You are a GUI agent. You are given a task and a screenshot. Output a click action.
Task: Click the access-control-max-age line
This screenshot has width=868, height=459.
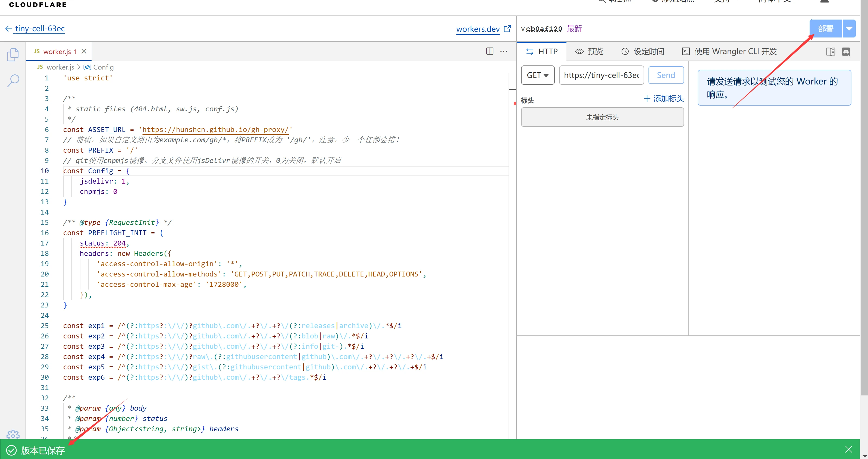171,284
